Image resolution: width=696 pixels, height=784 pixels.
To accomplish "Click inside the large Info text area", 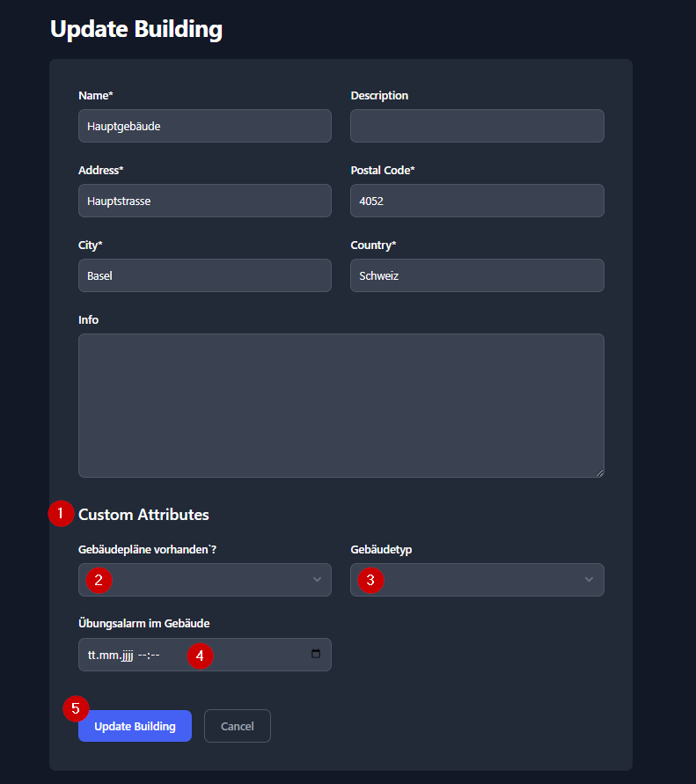I will pyautogui.click(x=341, y=405).
